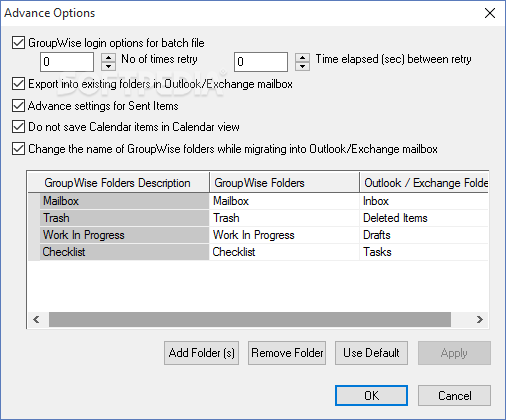Screen dimensions: 506x420
Task: Click Work In Progress in GroupWise Folders
Action: coord(284,235)
